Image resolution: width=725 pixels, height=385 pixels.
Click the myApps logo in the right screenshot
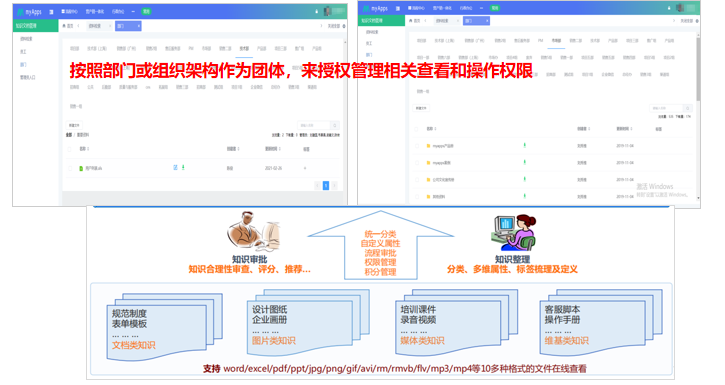[375, 8]
